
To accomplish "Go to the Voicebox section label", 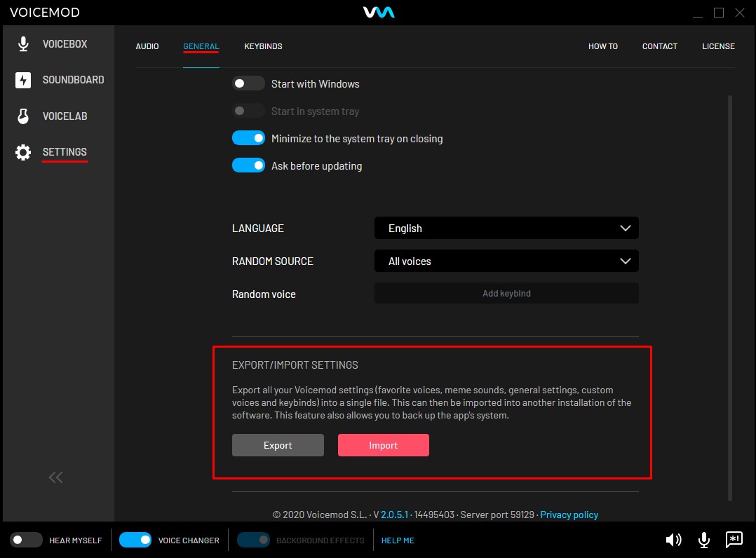I will click(x=65, y=44).
